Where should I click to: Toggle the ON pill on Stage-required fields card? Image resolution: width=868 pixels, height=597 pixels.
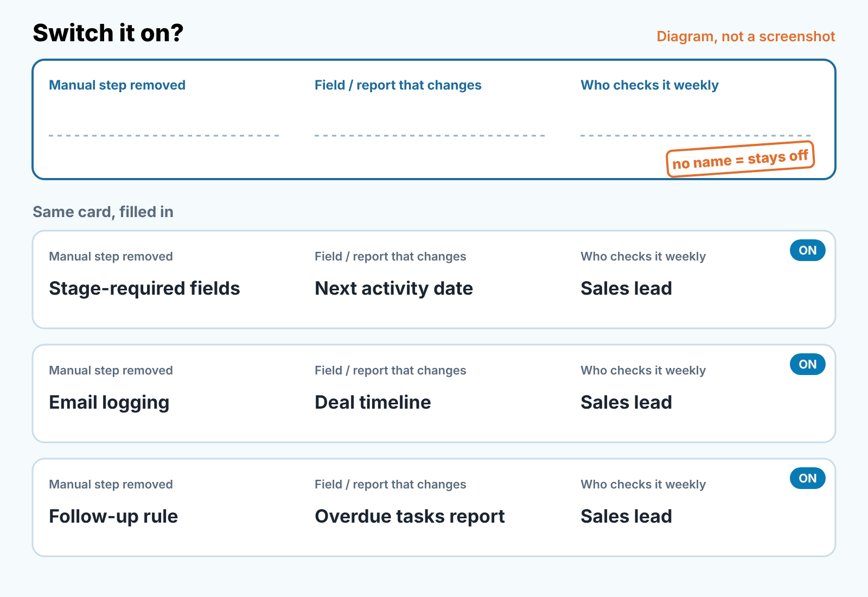(807, 250)
